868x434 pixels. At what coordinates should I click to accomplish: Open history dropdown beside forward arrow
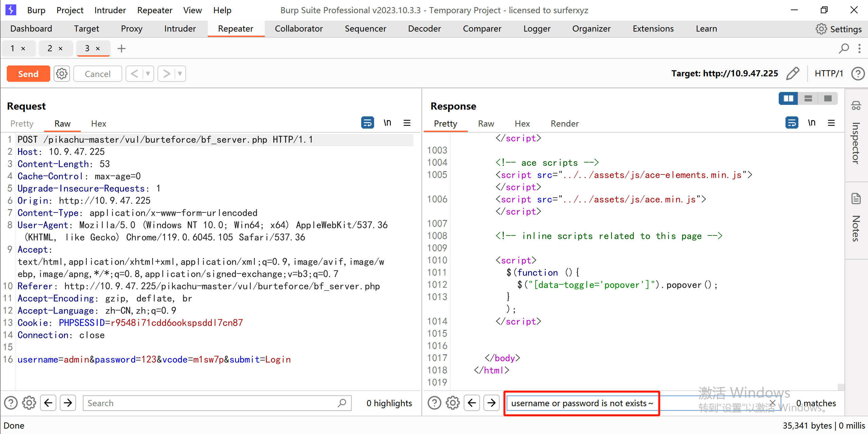tap(180, 74)
